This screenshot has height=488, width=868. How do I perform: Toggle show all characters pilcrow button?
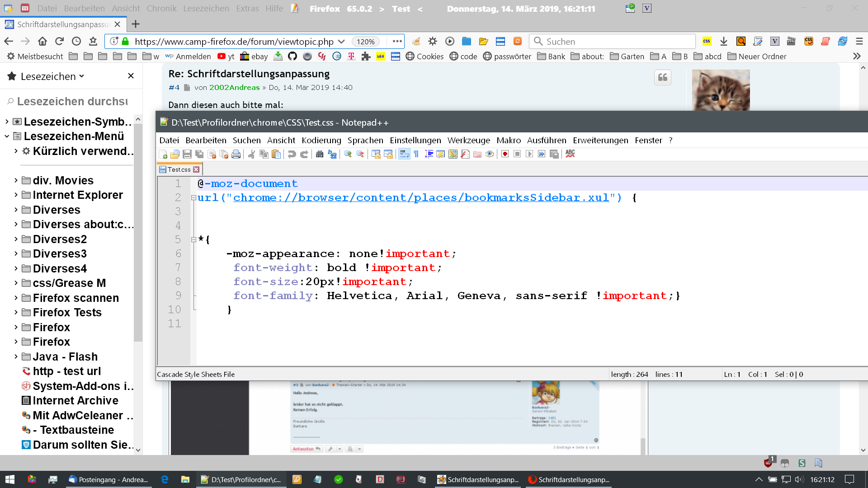pyautogui.click(x=416, y=154)
